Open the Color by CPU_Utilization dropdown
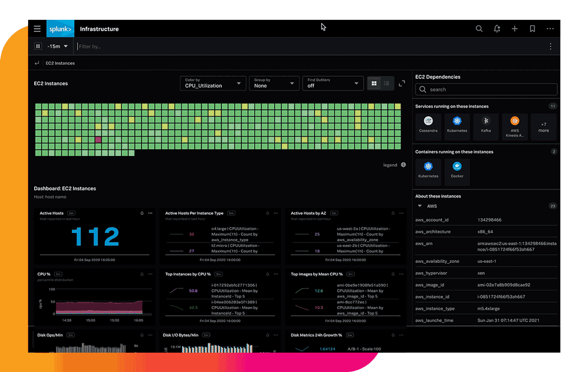The image size is (588, 372). point(213,83)
